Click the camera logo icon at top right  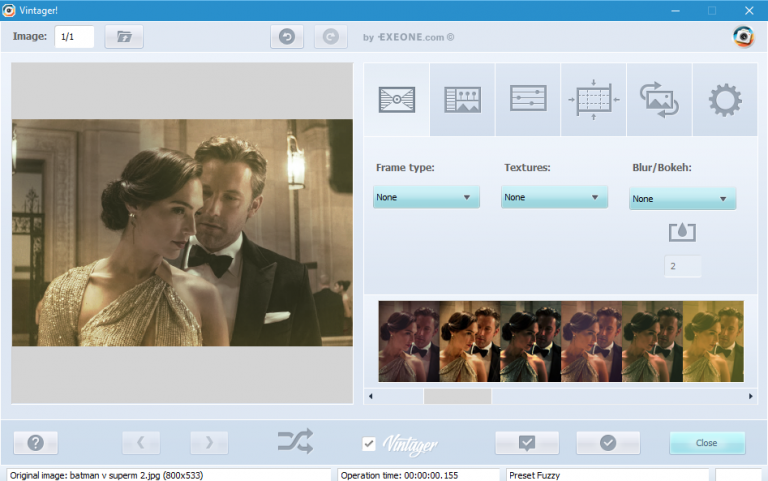click(x=743, y=37)
